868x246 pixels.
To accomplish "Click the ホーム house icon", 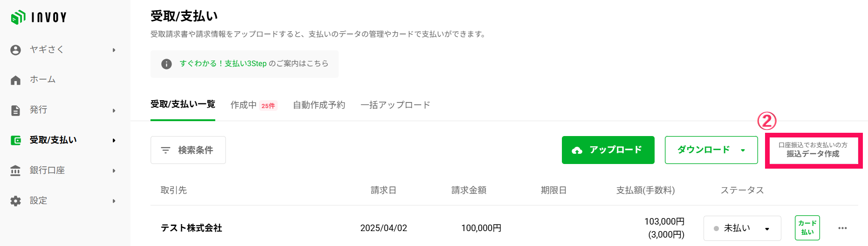I will tap(15, 80).
